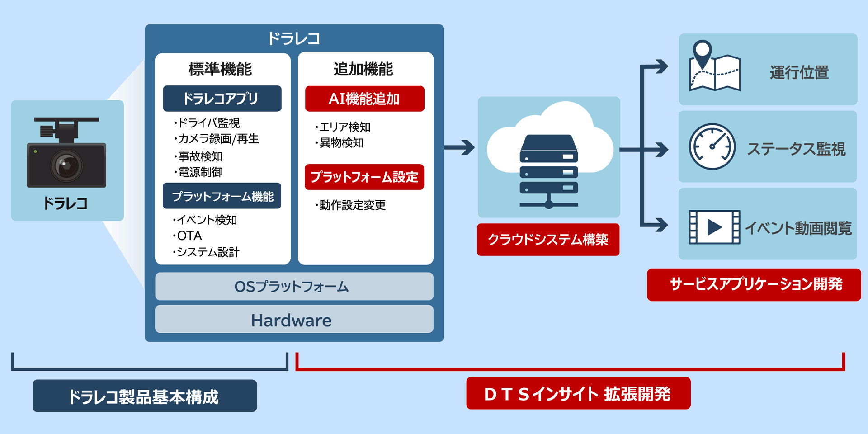Click the クラウドシステム構築 red label
This screenshot has width=868, height=434.
[x=548, y=240]
